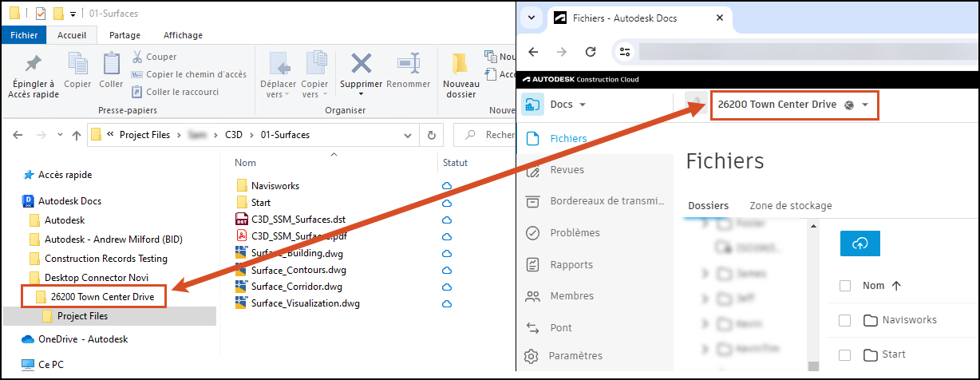
Task: Open Paramètres in the Docs sidebar
Action: click(x=563, y=356)
